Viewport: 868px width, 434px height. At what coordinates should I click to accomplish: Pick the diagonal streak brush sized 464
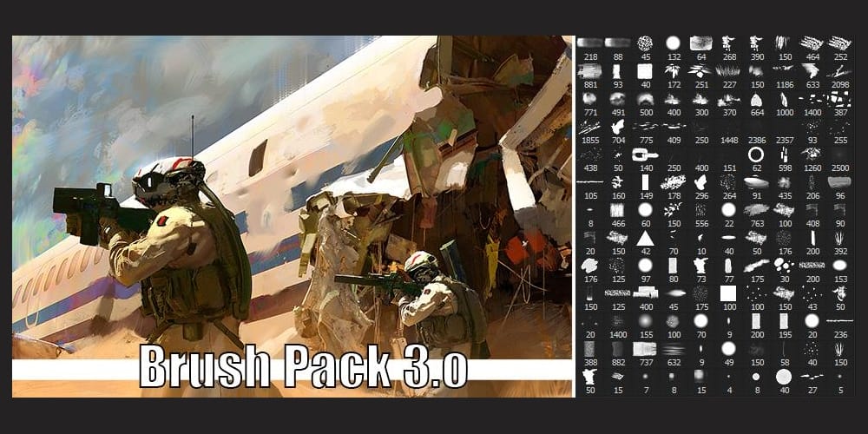812,43
